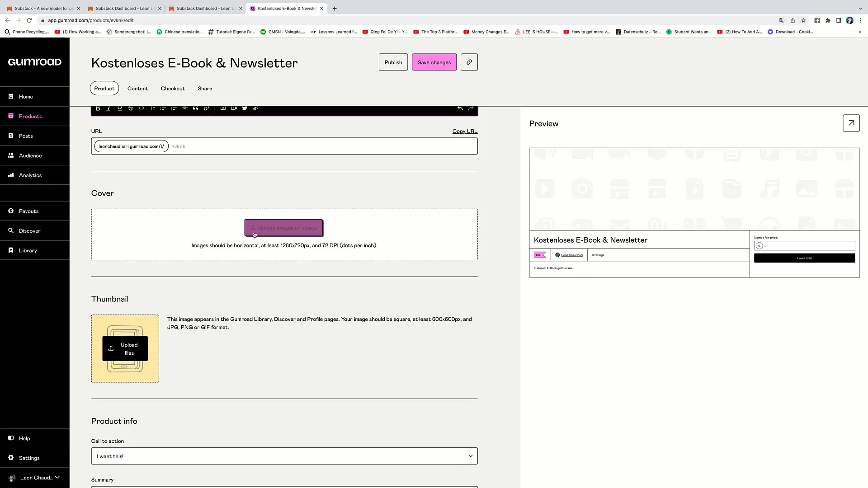Reload the page with browser refresh

click(x=29, y=20)
